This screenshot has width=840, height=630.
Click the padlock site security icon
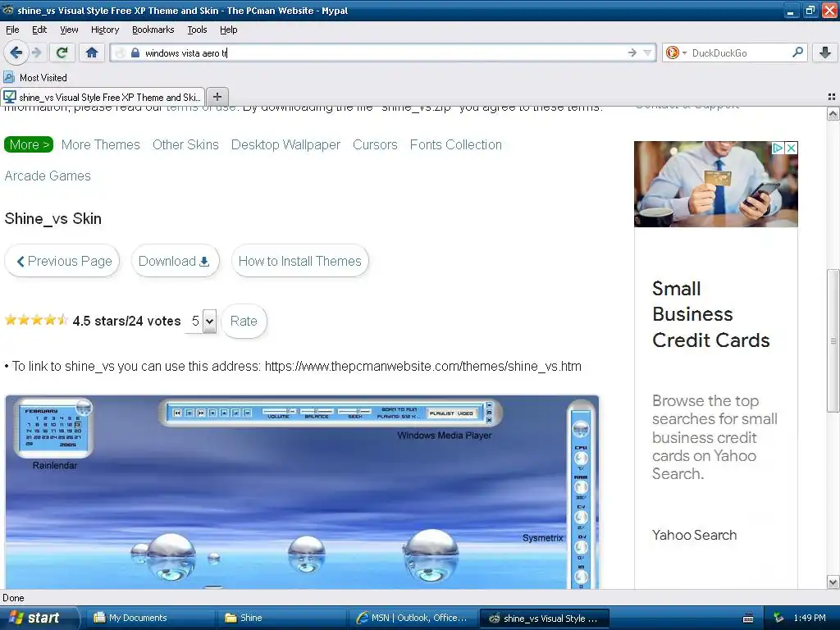135,52
